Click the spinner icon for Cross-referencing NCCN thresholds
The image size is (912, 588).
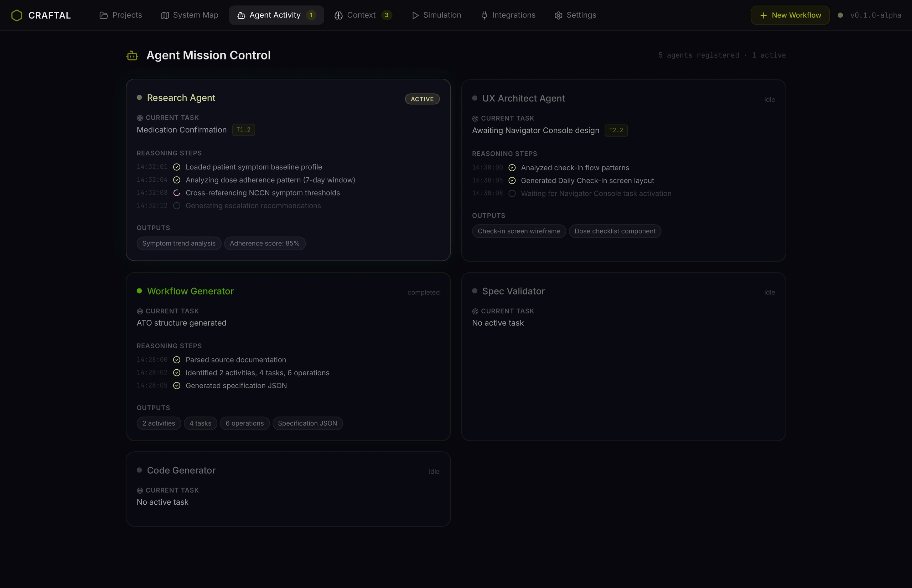[177, 193]
